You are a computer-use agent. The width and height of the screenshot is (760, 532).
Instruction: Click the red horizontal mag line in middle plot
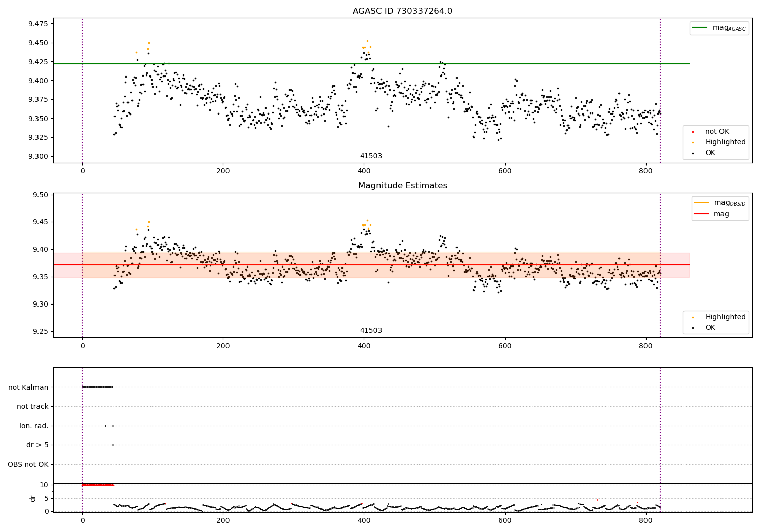tap(371, 265)
